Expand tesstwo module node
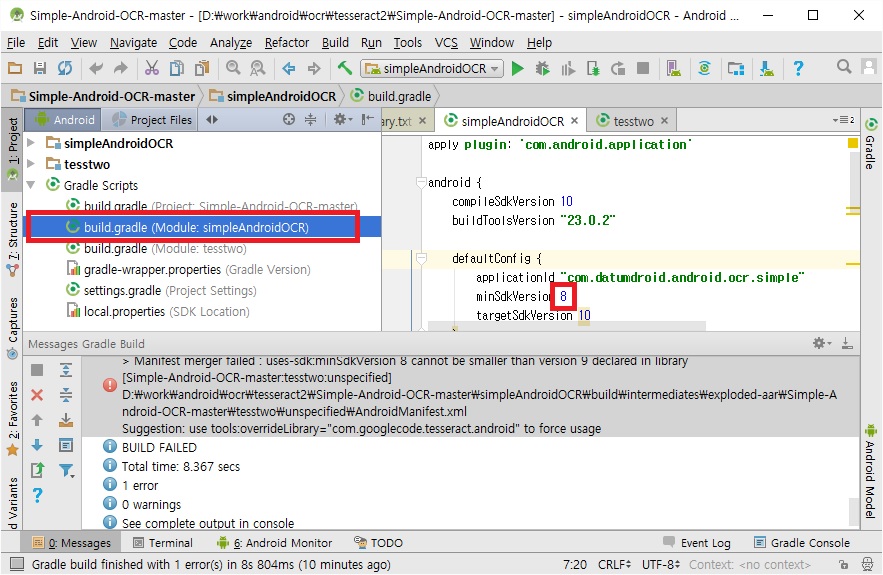This screenshot has height=575, width=883. coord(32,164)
